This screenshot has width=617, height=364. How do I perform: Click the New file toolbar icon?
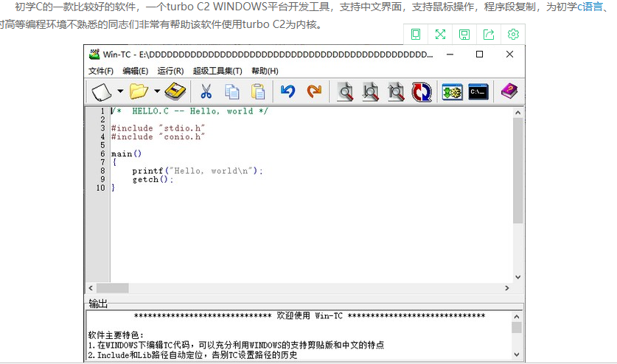pos(102,91)
